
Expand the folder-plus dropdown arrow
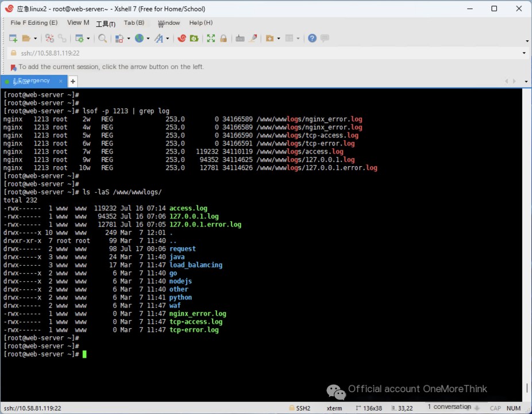pos(279,39)
